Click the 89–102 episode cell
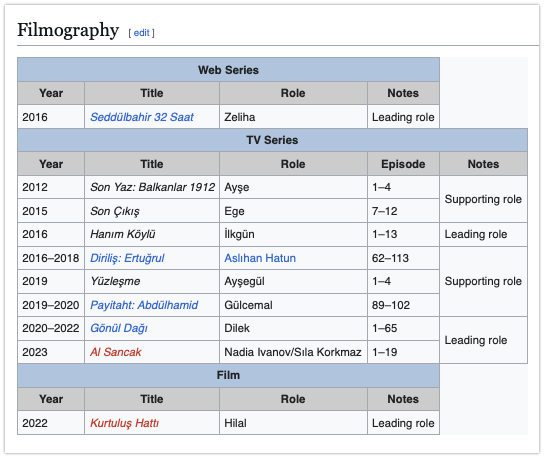Viewport: 544px width, 458px height. pyautogui.click(x=403, y=305)
